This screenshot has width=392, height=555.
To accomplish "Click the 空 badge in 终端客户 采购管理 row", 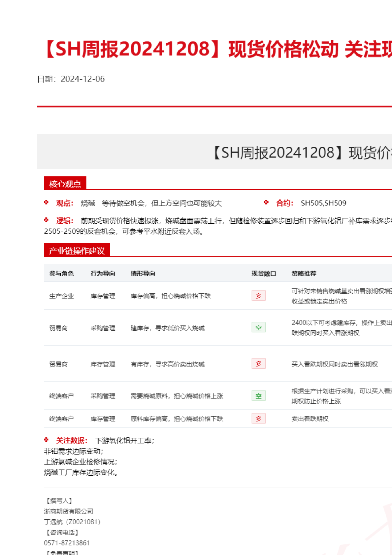I will pos(258,396).
